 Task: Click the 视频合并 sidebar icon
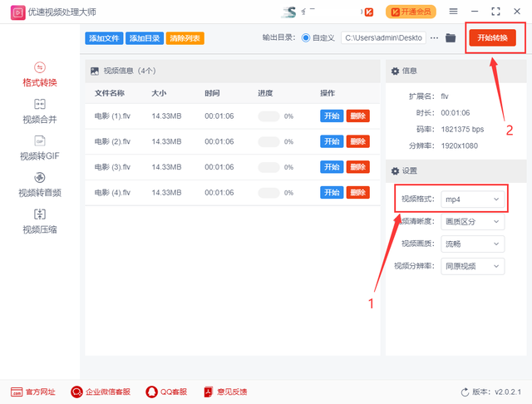click(x=40, y=104)
